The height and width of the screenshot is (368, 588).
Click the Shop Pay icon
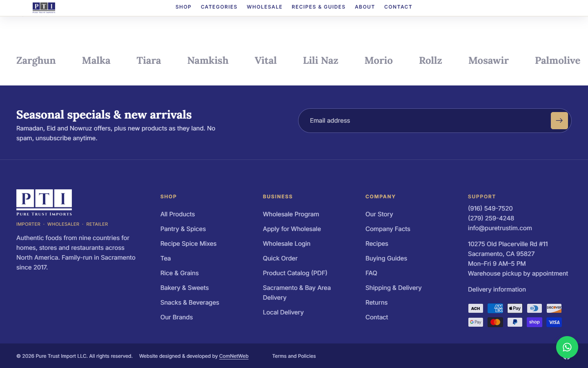point(534,322)
